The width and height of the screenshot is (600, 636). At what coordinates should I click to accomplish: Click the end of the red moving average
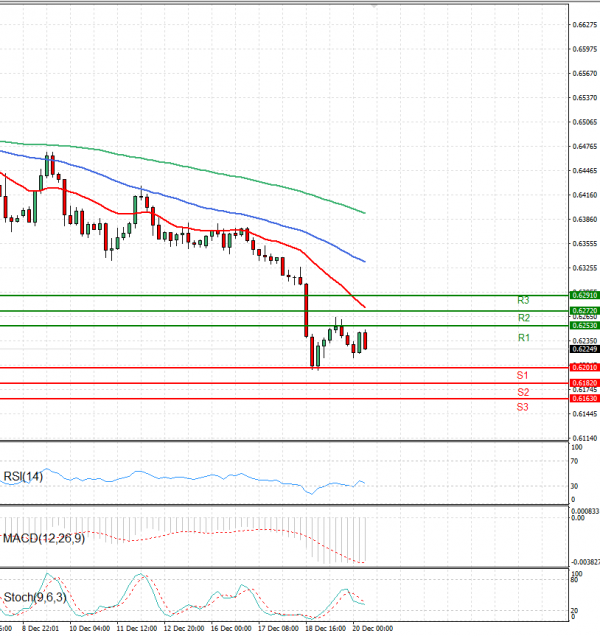tap(364, 307)
